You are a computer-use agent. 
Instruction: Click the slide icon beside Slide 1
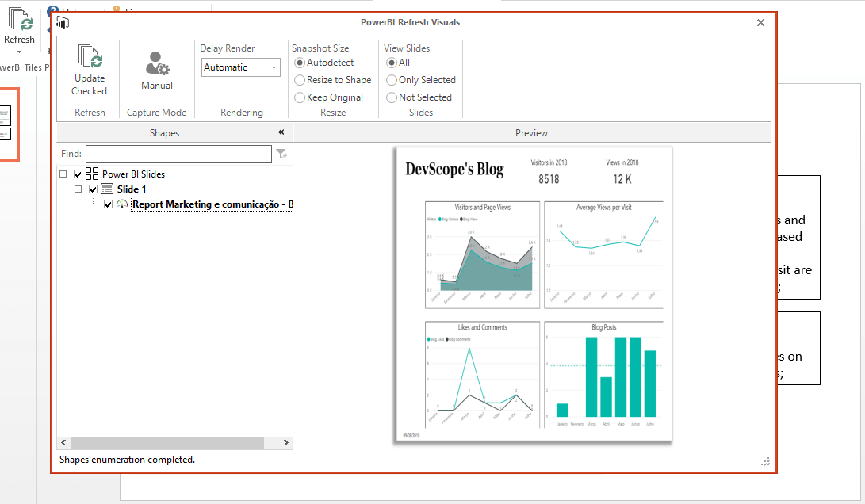click(106, 189)
